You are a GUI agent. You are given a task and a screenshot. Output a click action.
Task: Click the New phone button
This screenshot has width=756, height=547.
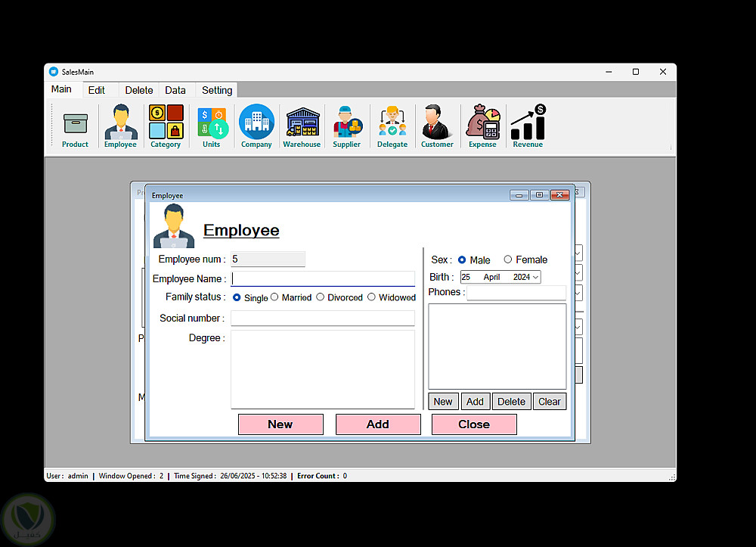[443, 401]
